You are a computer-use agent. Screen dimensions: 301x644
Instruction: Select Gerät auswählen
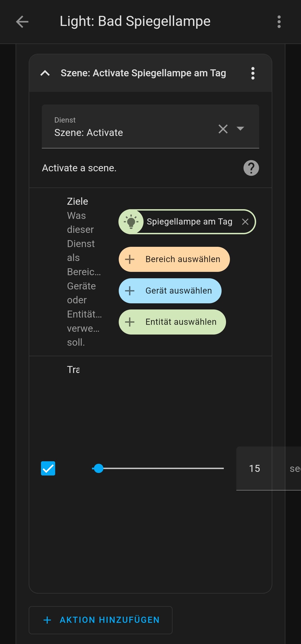coord(170,291)
